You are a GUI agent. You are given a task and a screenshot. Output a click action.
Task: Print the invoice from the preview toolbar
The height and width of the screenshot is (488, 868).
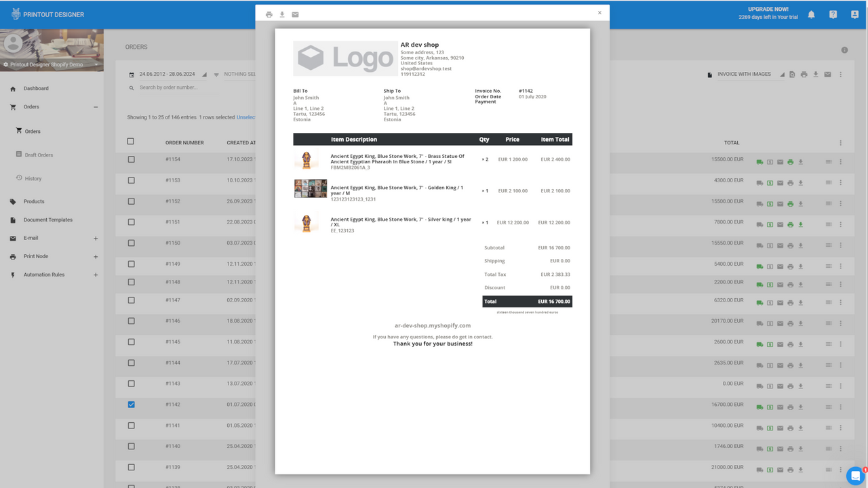(x=269, y=14)
